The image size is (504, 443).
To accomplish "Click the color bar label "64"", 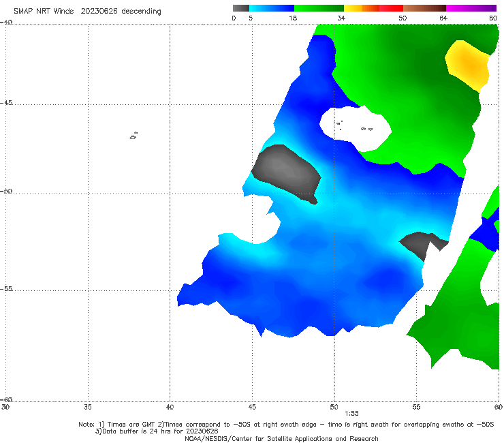I will coord(443,18).
